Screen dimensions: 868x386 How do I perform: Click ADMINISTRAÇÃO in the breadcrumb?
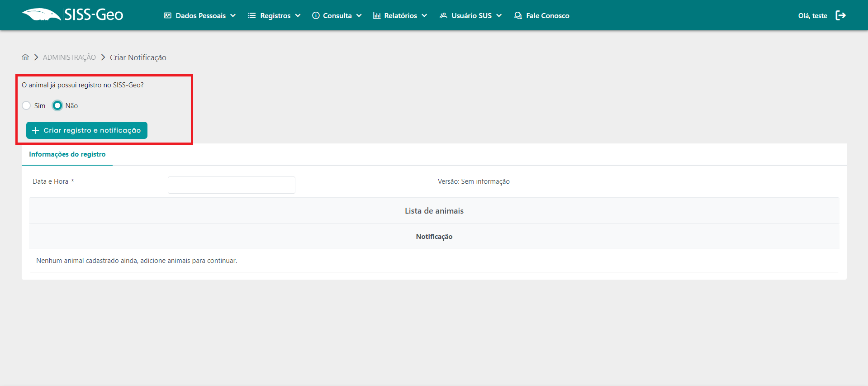click(x=69, y=57)
